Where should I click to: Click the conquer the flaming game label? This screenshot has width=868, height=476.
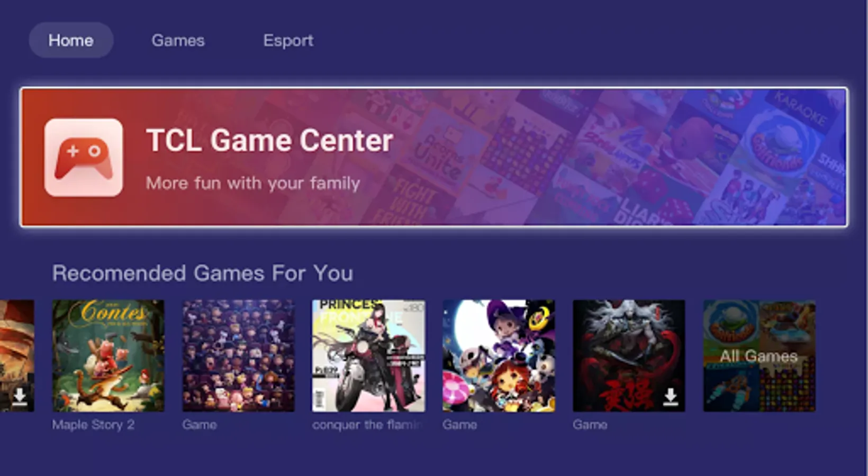[367, 425]
